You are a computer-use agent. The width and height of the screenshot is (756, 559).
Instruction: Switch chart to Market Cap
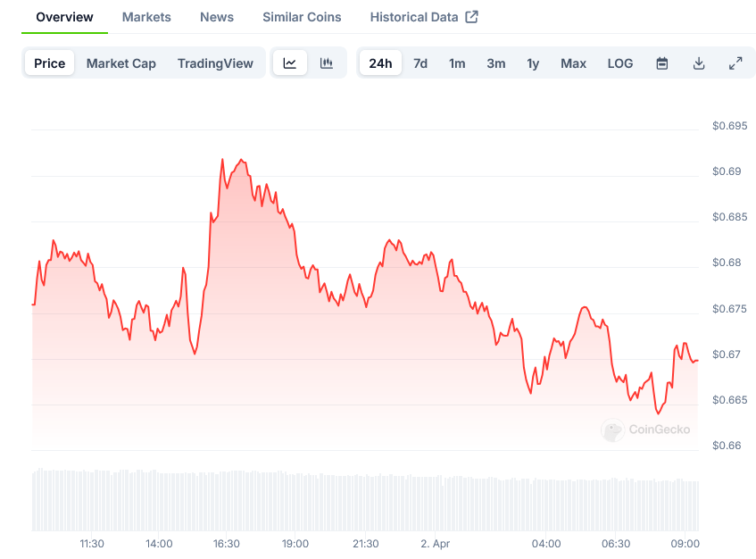121,63
